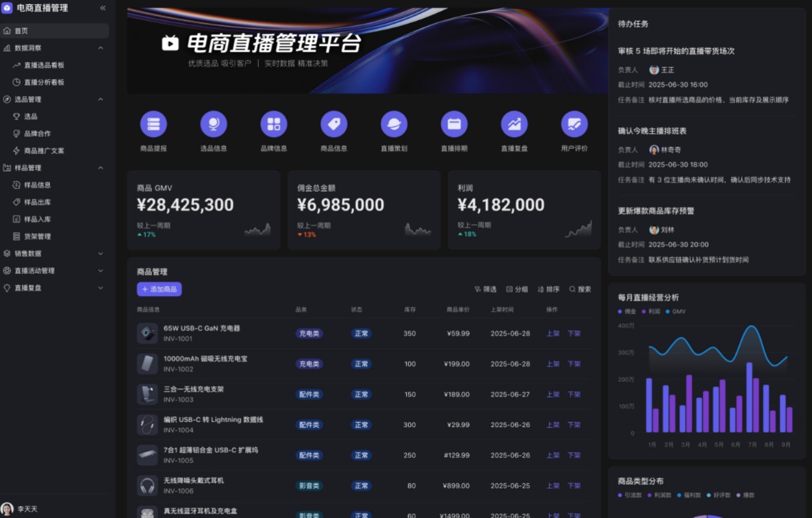
Task: Open task 审核 5 场即将开始的直播带货场次
Action: point(676,51)
